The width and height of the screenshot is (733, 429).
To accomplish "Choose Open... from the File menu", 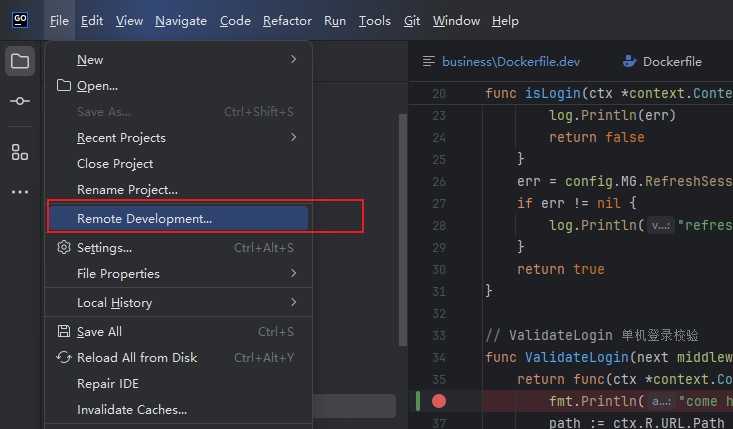I will pyautogui.click(x=179, y=86).
